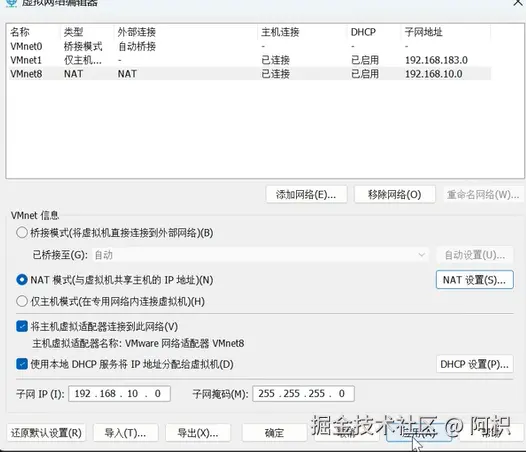Image resolution: width=526 pixels, height=452 pixels.
Task: Open DHCP 设置(P)... dialog
Action: 475,364
